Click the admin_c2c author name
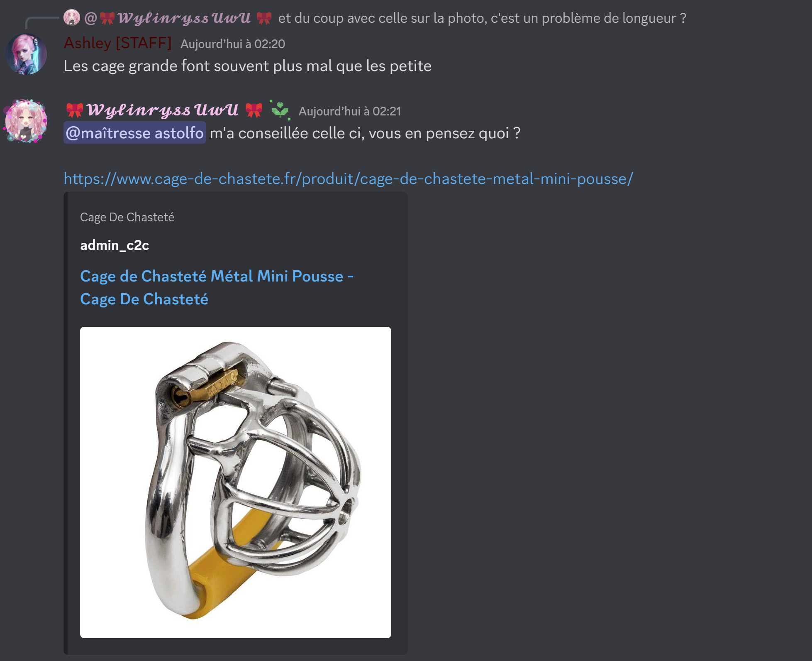 (115, 245)
